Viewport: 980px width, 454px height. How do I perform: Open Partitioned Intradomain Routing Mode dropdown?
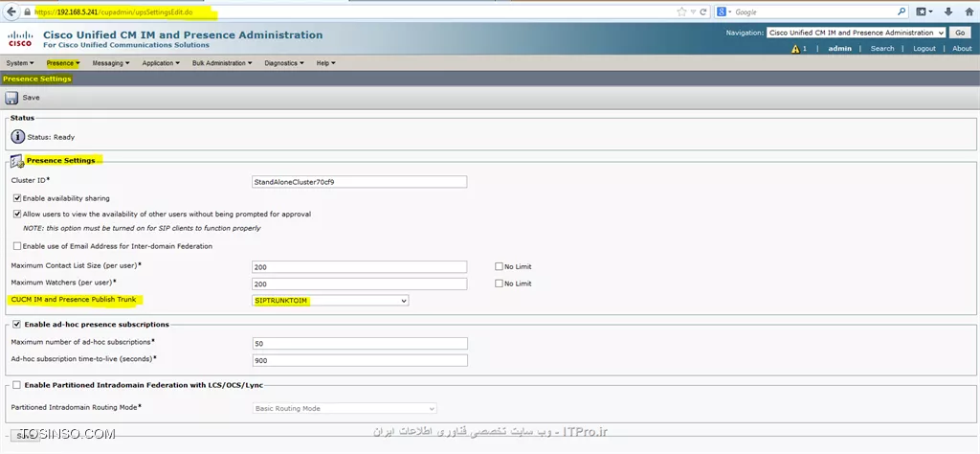[345, 408]
